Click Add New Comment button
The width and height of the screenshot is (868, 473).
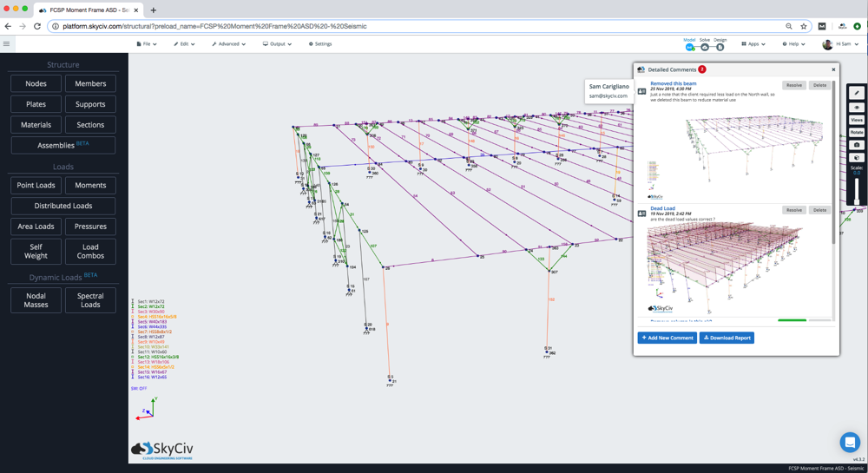(x=667, y=338)
